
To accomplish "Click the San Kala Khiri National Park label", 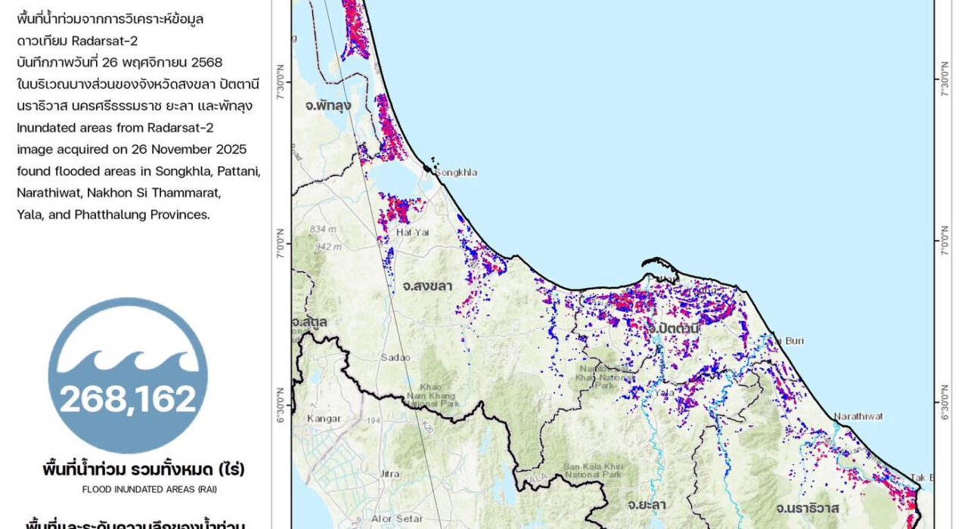I will [x=594, y=470].
